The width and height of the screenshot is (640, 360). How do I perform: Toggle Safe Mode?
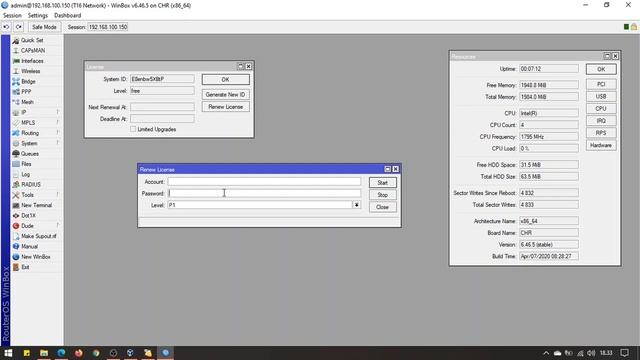[x=44, y=27]
